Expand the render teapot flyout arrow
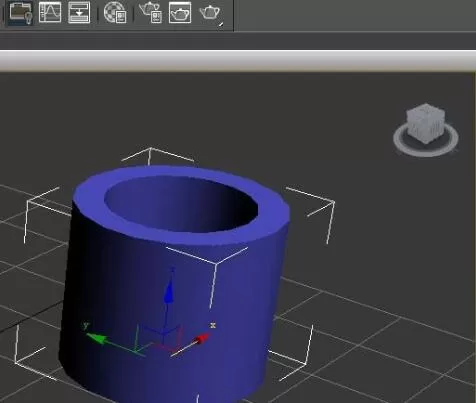 (x=221, y=24)
